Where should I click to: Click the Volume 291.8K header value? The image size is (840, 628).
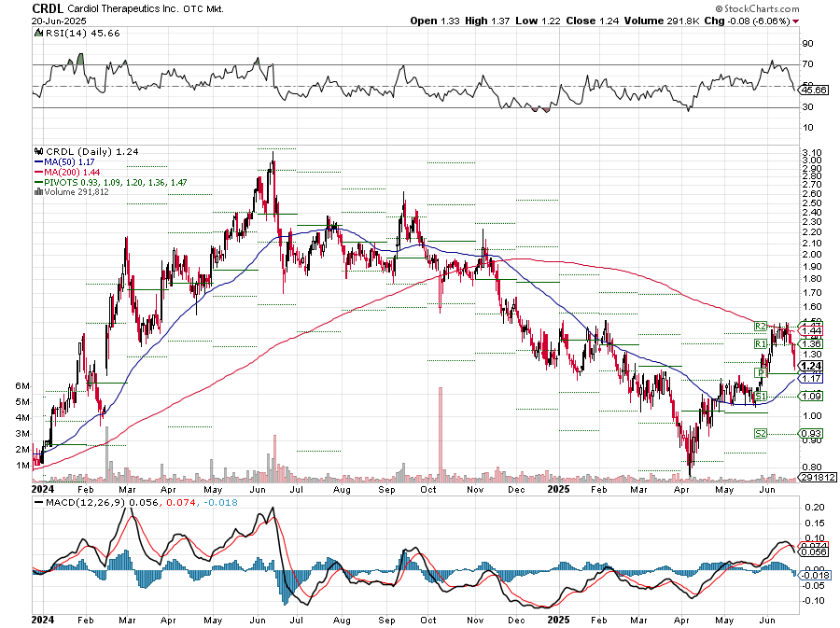tap(661, 21)
